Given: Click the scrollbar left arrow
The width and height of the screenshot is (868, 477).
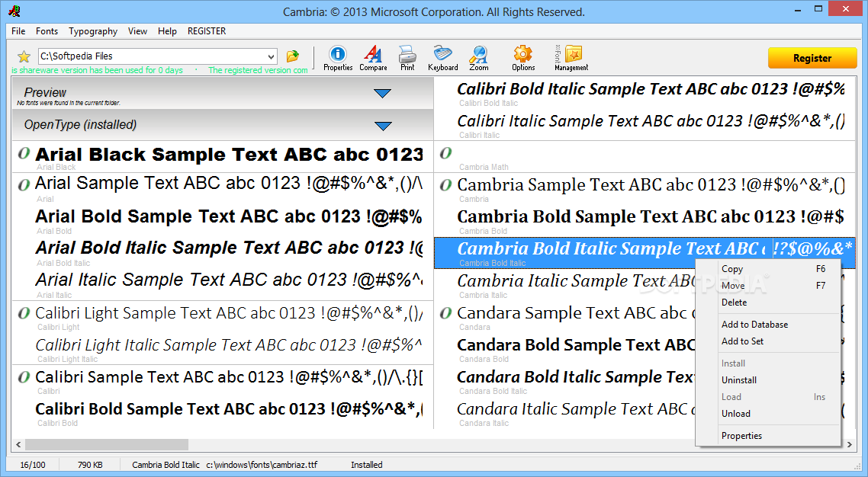Looking at the screenshot, I should click(x=18, y=444).
